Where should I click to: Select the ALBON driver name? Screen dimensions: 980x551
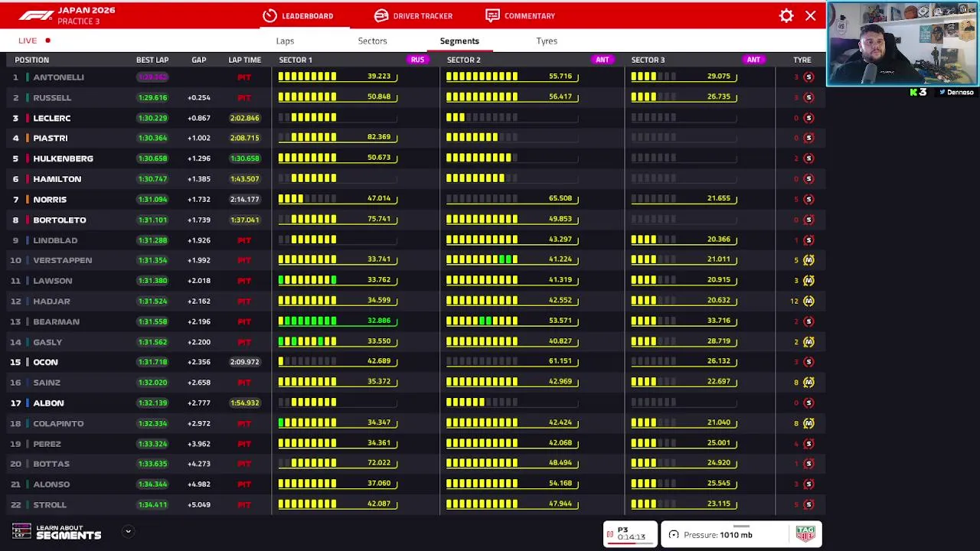coord(48,403)
